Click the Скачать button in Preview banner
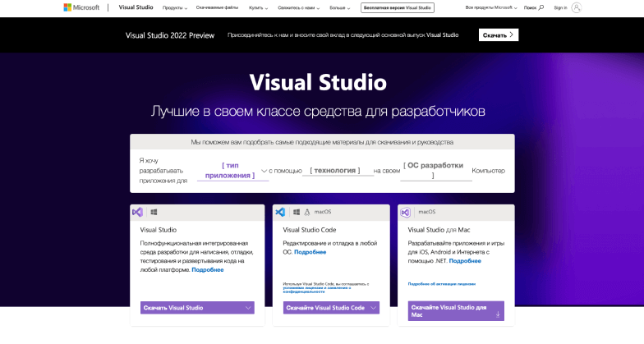Screen dimensions: 644x344 click(498, 34)
